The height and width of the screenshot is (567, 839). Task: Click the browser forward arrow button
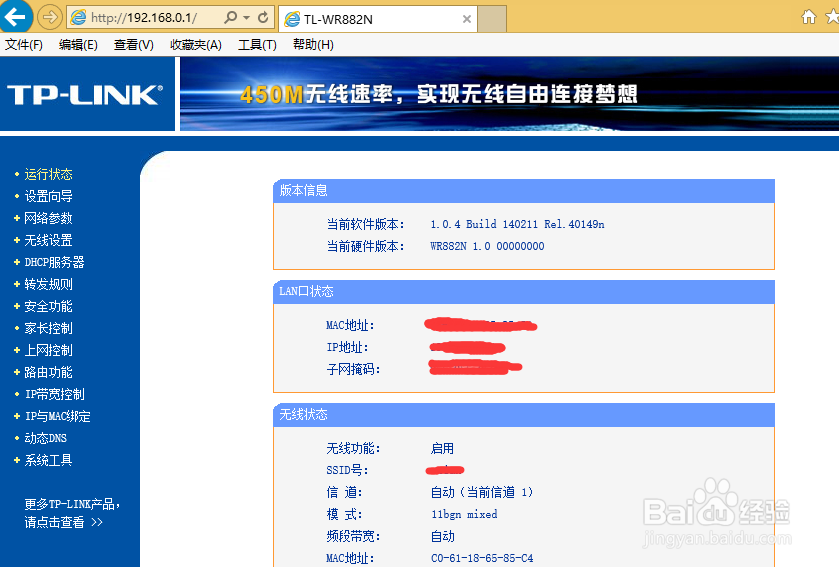pyautogui.click(x=49, y=18)
